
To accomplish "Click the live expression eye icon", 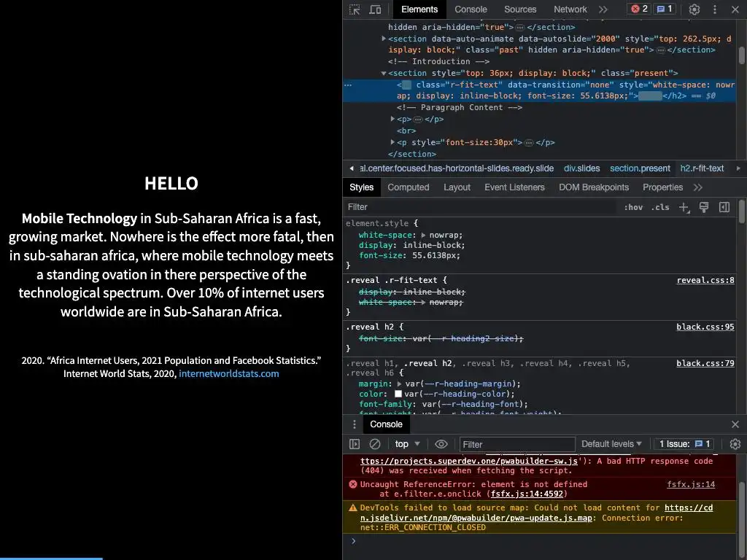I will tap(441, 444).
